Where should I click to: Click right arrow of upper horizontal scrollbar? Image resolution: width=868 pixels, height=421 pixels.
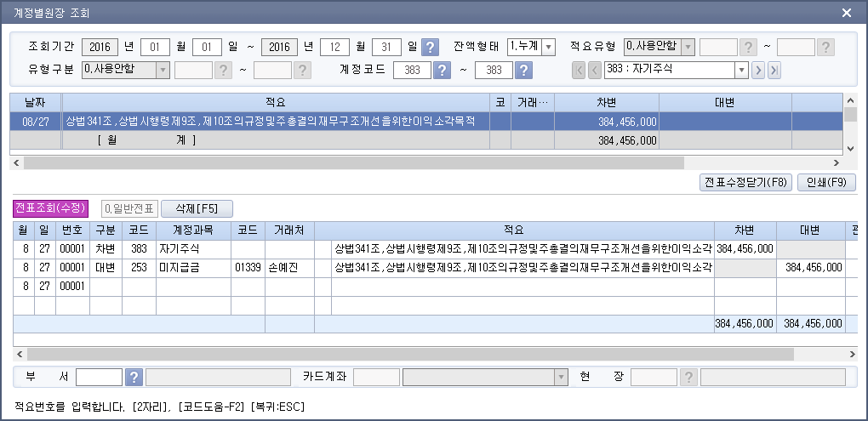836,163
